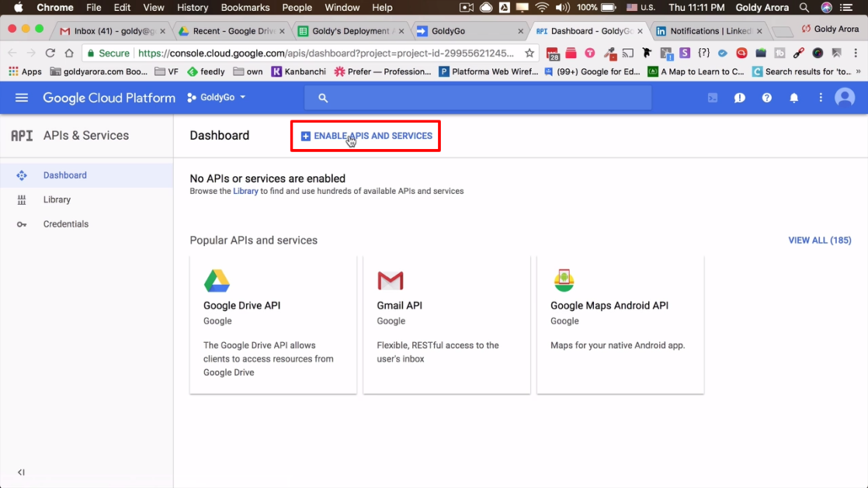Screen dimensions: 868x488
Task: Bookmark this page with the star icon
Action: tap(530, 53)
